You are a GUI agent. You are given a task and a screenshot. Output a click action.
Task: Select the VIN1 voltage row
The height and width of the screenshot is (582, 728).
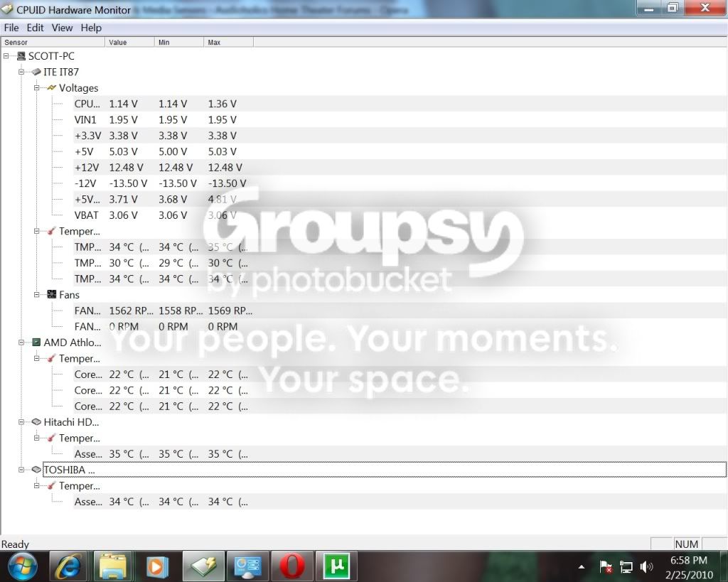click(x=400, y=120)
